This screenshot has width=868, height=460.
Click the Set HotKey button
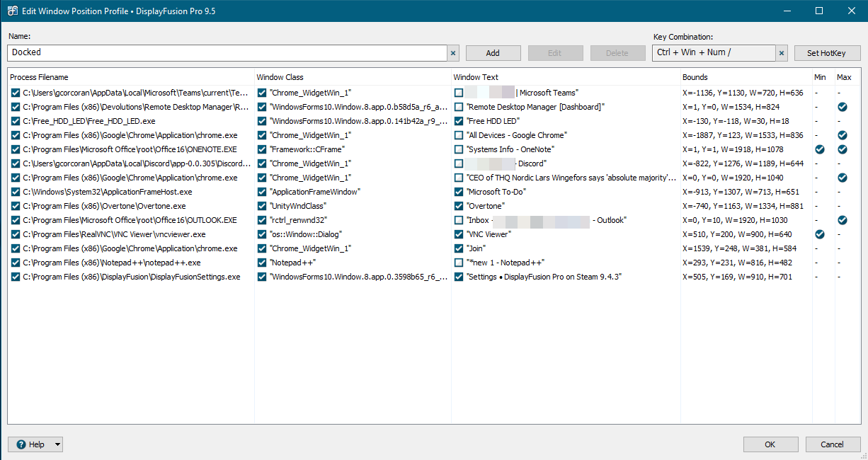[826, 53]
